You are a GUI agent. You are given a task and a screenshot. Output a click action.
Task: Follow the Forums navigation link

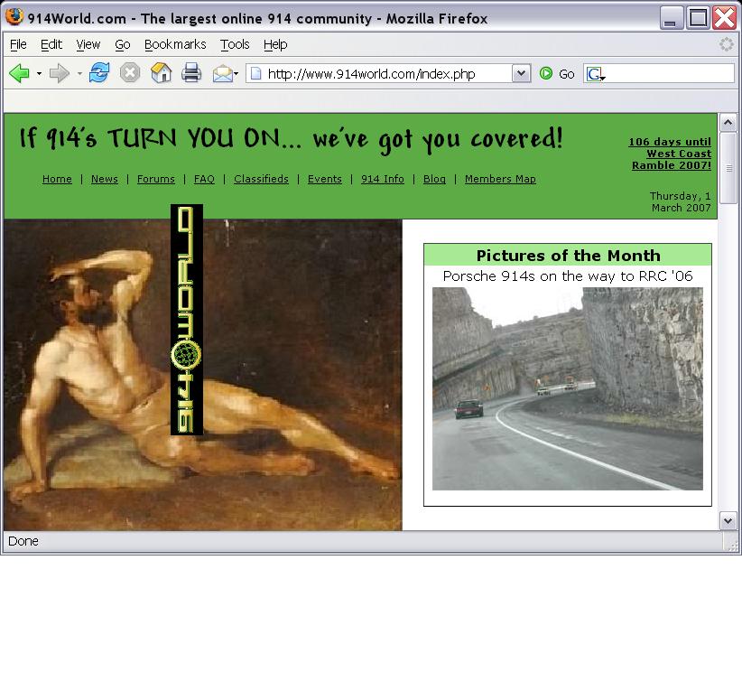(156, 179)
